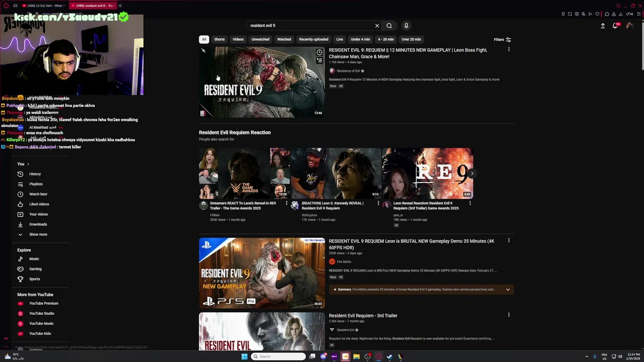Image resolution: width=644 pixels, height=362 pixels.
Task: Go to Music under Explore
Action: tap(34, 259)
